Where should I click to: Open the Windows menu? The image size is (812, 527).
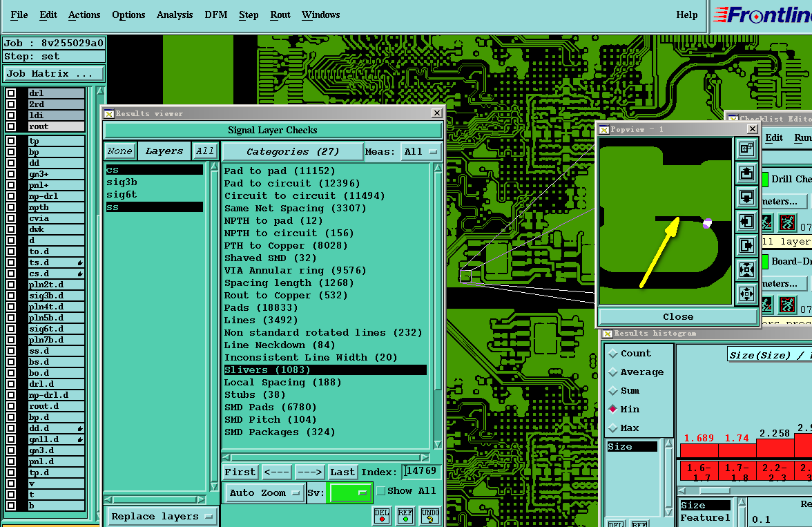[x=320, y=15]
